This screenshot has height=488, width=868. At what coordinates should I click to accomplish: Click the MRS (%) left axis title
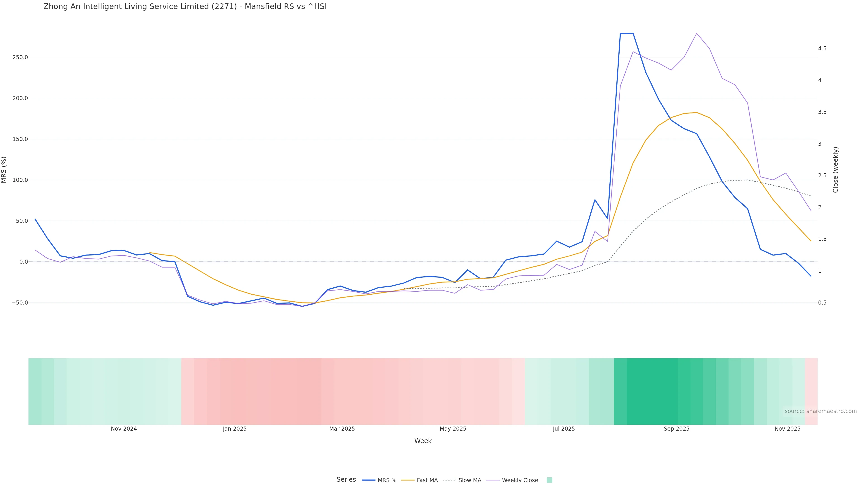tap(4, 170)
